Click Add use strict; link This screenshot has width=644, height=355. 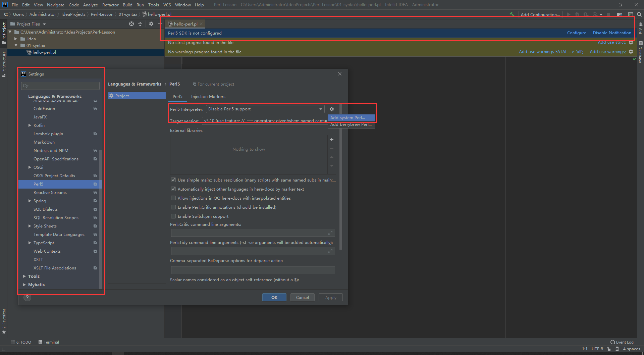[611, 42]
